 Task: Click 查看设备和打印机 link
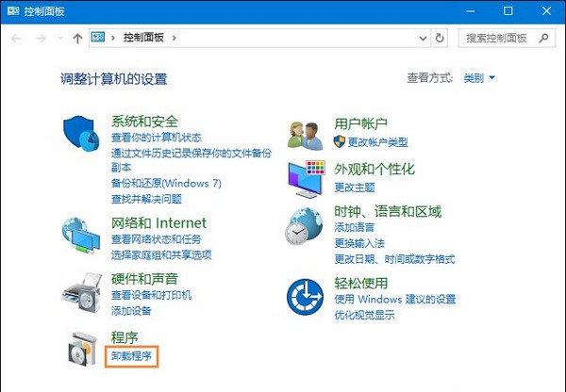151,295
